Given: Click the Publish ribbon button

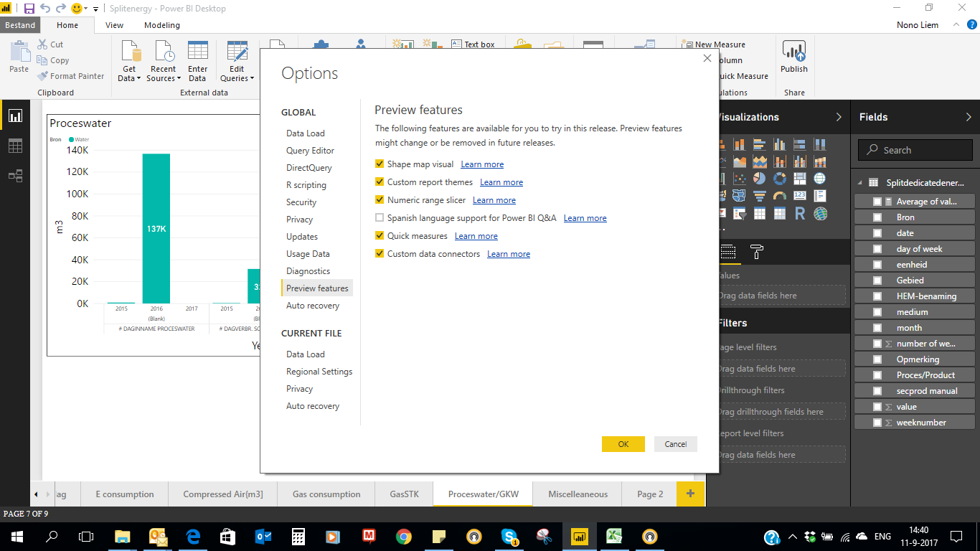Looking at the screenshot, I should click(x=794, y=57).
